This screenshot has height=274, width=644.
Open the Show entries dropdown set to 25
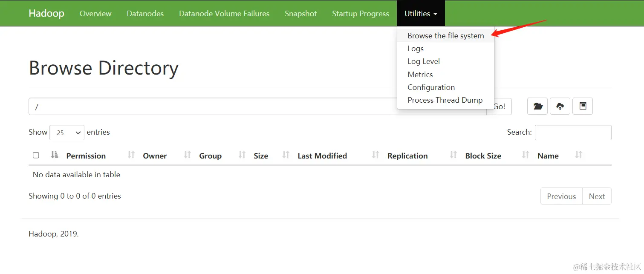coord(67,133)
